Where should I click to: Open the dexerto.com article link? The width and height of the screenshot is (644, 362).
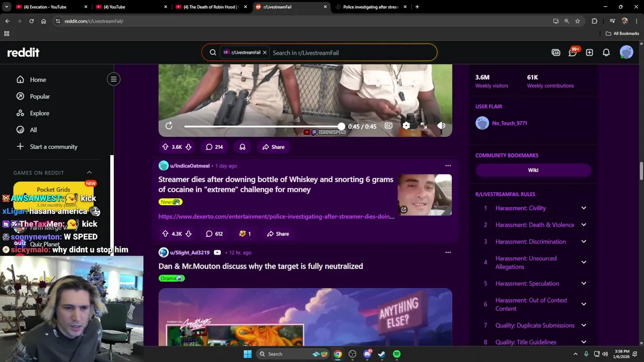[276, 216]
